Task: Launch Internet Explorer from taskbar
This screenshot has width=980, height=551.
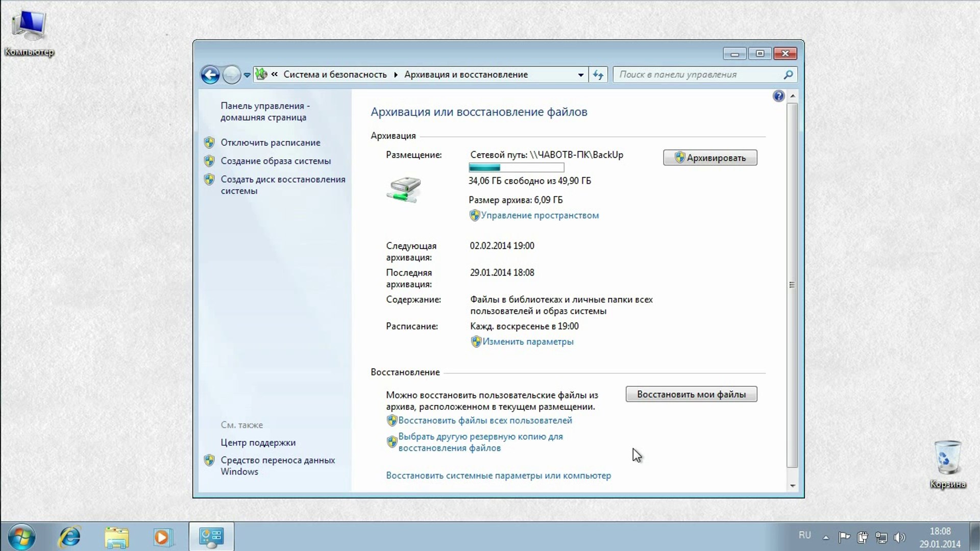Action: 70,537
